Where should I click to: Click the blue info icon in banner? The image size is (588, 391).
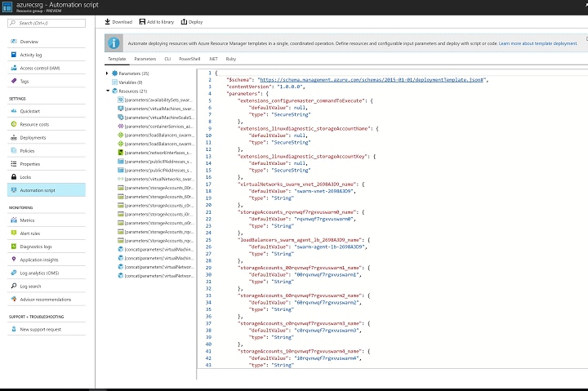[114, 43]
